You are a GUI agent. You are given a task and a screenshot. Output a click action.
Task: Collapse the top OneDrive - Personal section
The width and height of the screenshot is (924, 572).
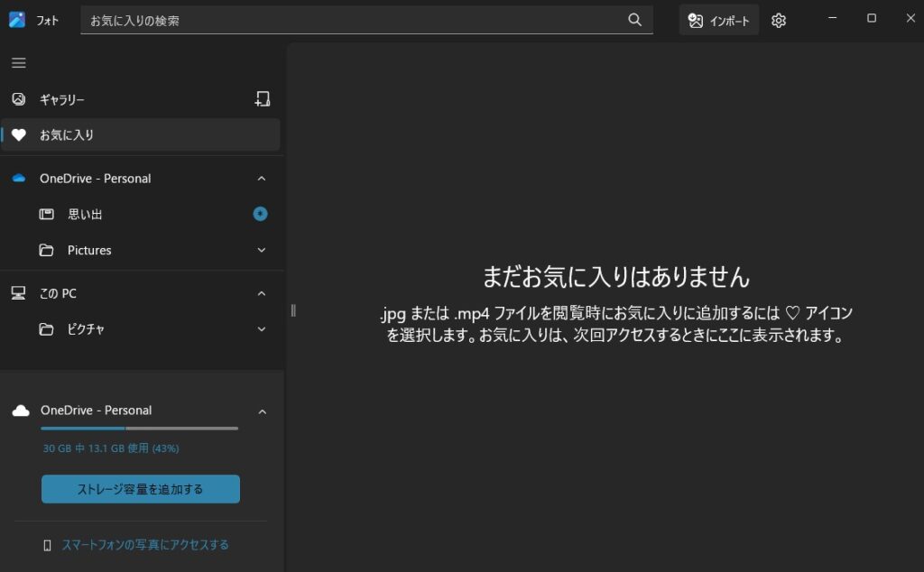pos(262,179)
